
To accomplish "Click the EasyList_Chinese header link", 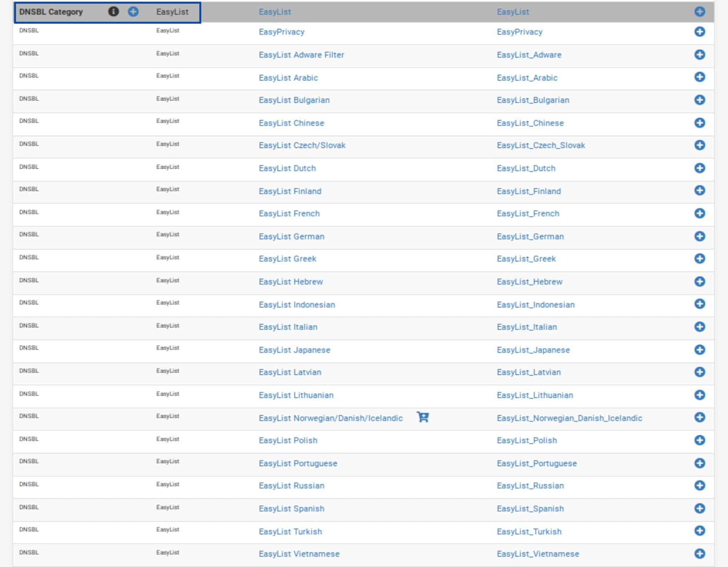I will click(530, 123).
